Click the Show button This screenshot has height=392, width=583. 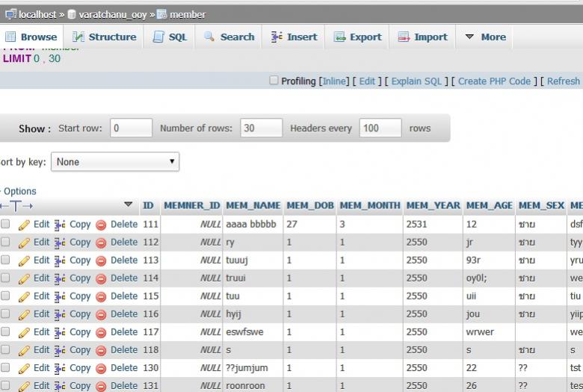click(34, 128)
